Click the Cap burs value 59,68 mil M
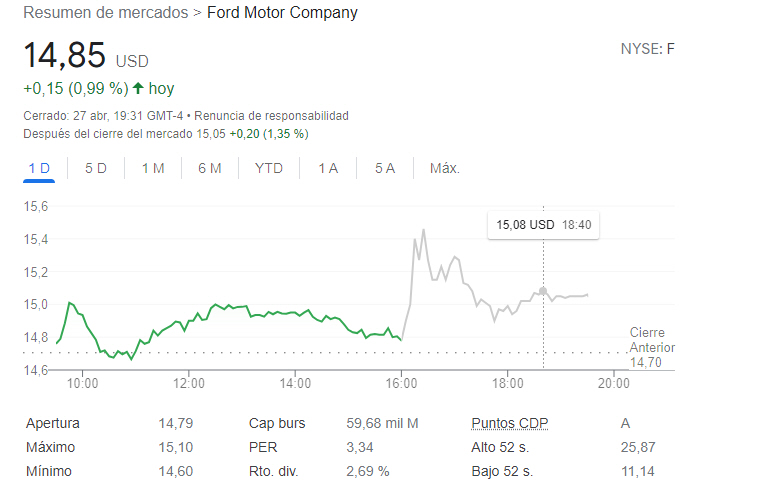The width and height of the screenshot is (757, 485). point(382,423)
